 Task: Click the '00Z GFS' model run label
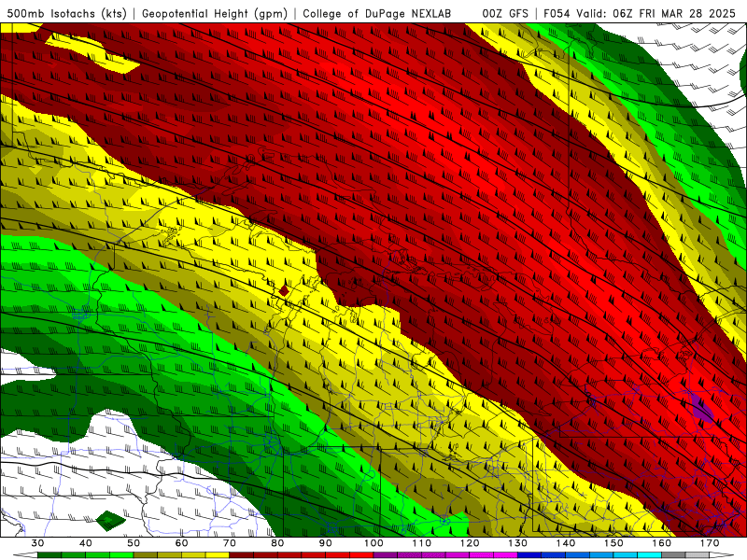505,14
